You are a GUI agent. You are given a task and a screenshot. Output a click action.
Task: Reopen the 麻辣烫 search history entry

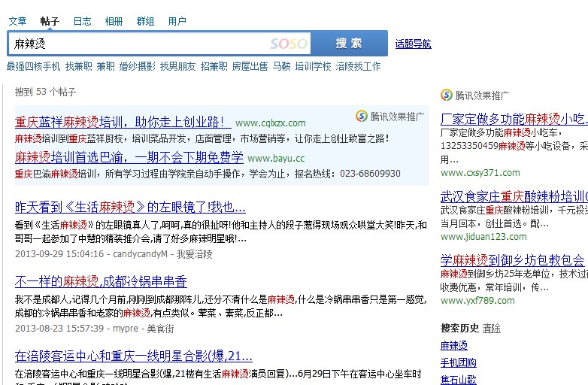click(453, 345)
